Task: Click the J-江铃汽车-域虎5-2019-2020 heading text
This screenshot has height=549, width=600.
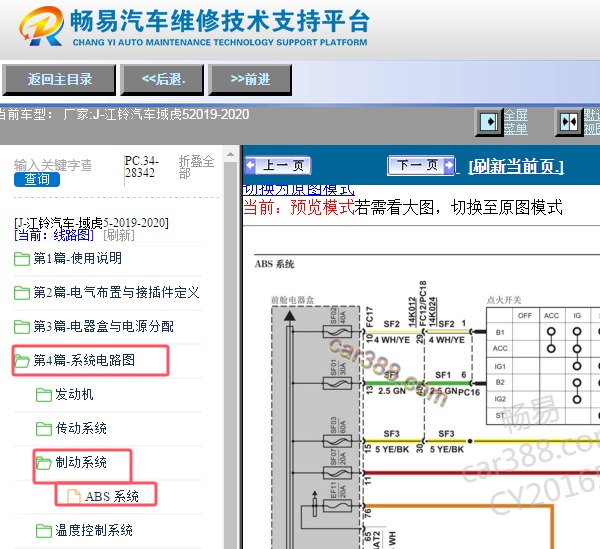Action: [x=91, y=223]
